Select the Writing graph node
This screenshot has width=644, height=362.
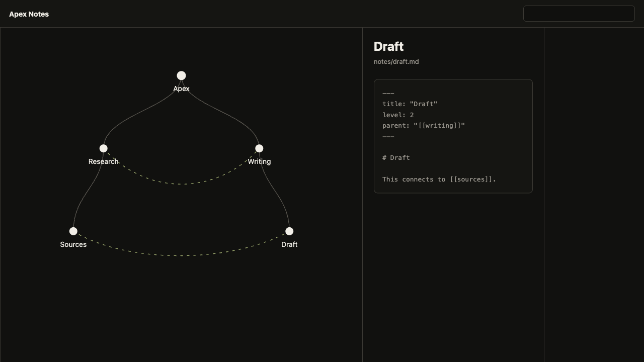pos(259,148)
